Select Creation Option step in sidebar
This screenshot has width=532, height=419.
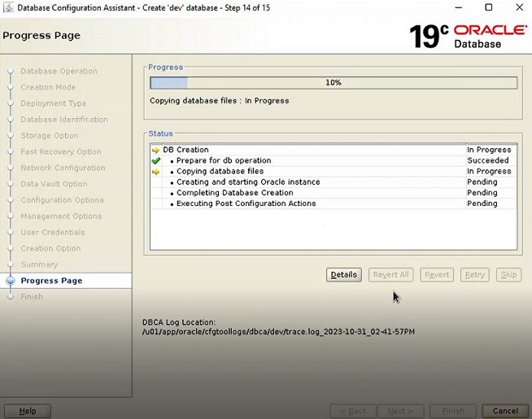coord(51,248)
